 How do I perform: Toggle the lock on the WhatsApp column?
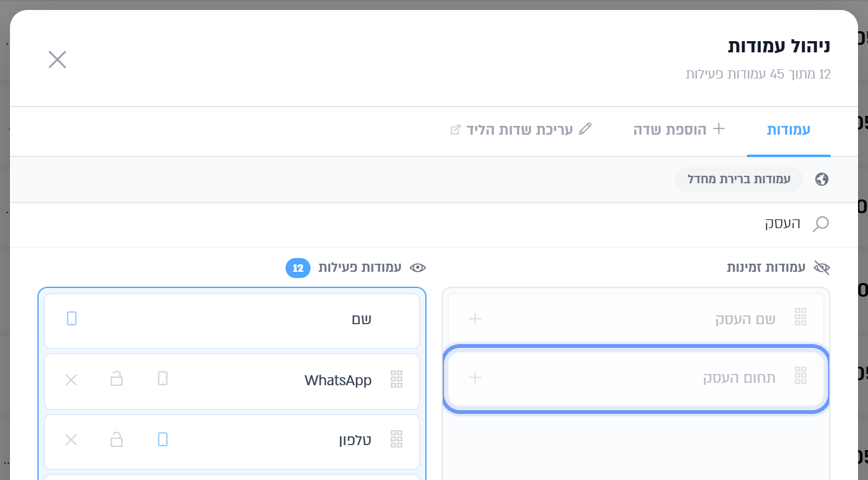click(117, 378)
